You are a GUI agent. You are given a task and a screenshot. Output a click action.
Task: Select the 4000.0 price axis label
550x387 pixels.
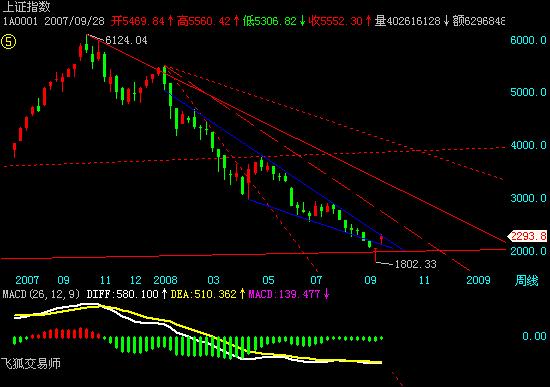click(x=528, y=145)
